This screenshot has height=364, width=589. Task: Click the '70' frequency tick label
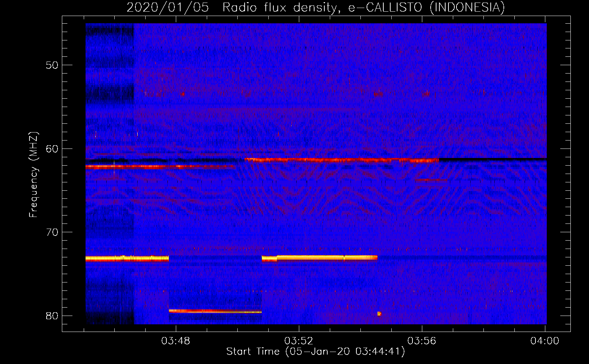tap(52, 232)
